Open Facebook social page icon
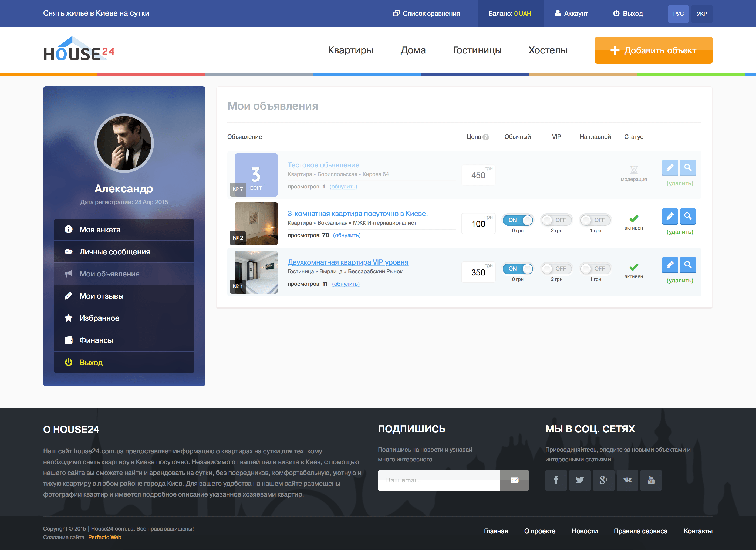Screen dimensions: 756x550 coord(556,480)
